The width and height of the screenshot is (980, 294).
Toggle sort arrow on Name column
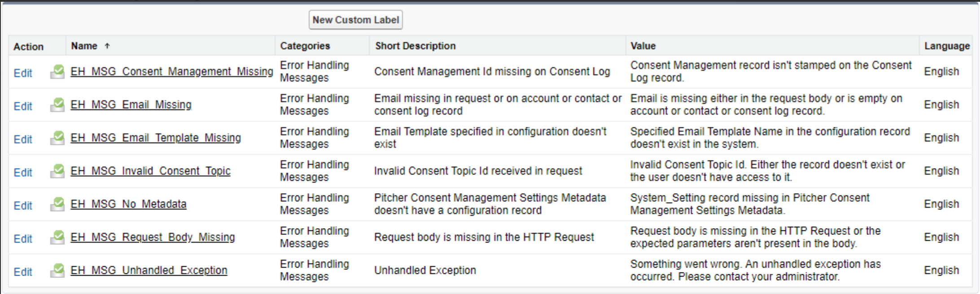[107, 46]
